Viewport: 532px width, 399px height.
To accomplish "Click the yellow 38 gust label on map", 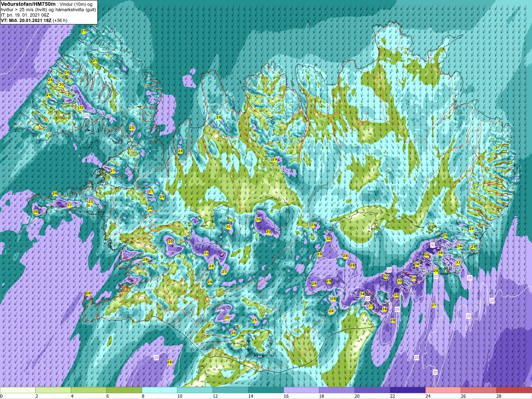I will (441, 253).
